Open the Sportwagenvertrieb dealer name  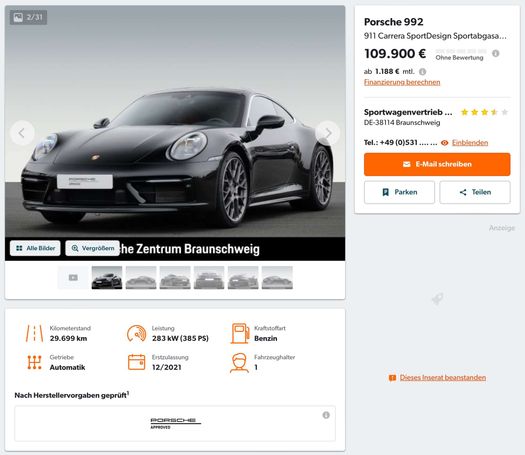408,112
